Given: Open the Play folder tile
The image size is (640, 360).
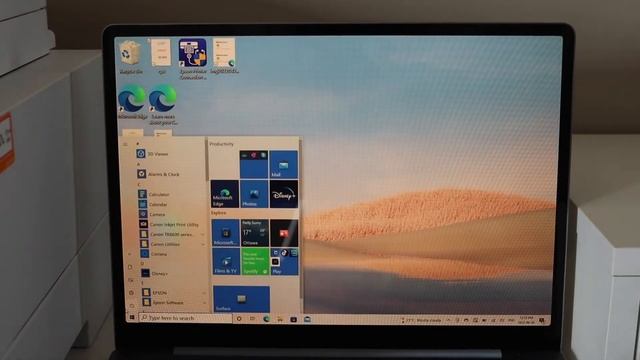Looking at the screenshot, I should coord(284,262).
